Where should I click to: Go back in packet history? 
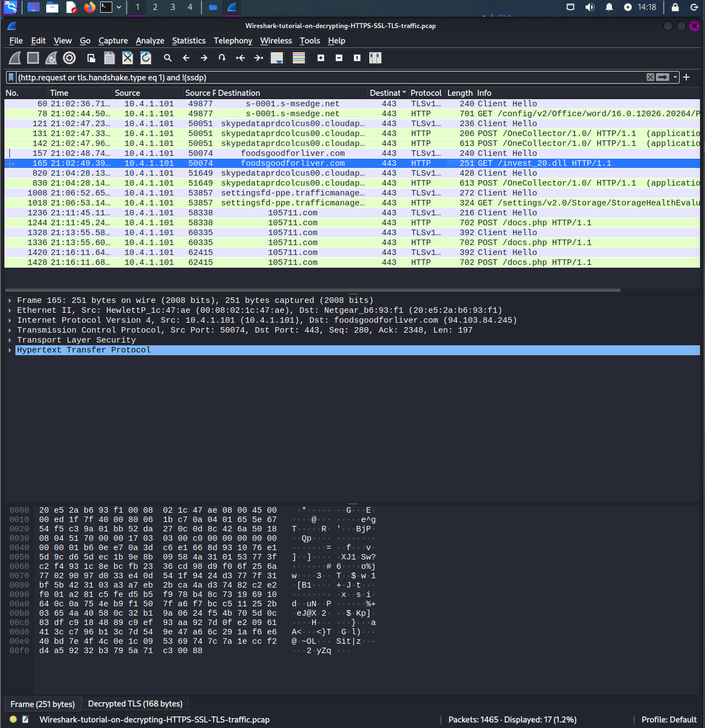click(186, 58)
